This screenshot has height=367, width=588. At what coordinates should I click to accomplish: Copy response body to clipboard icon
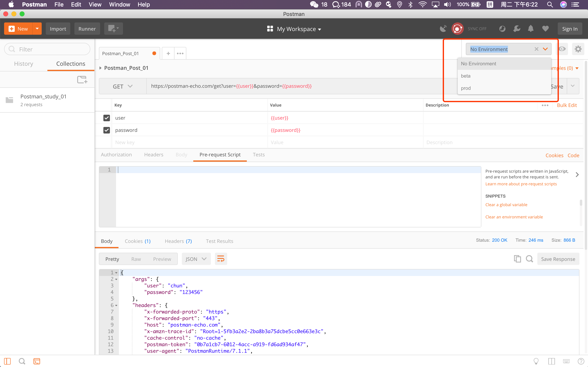pos(517,259)
